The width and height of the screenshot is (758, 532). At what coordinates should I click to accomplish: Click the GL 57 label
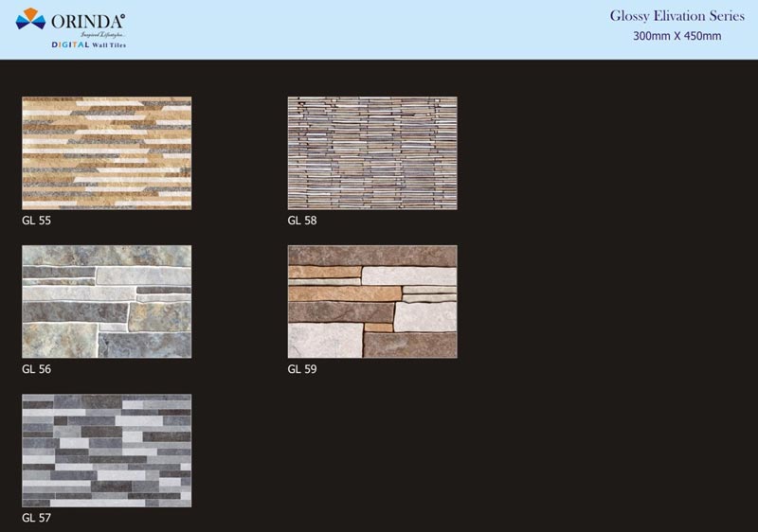(35, 518)
